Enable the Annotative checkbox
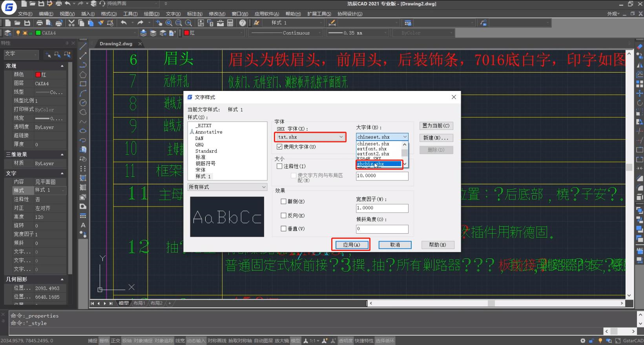The image size is (644, 345). (279, 166)
